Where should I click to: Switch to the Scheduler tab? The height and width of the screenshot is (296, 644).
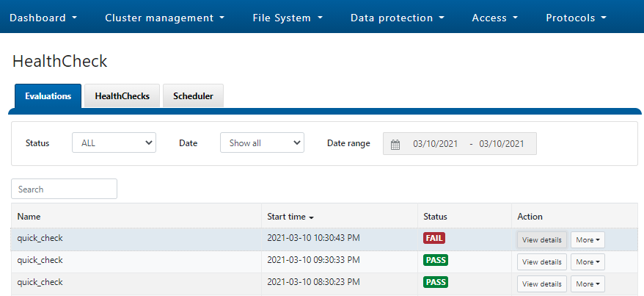click(193, 96)
